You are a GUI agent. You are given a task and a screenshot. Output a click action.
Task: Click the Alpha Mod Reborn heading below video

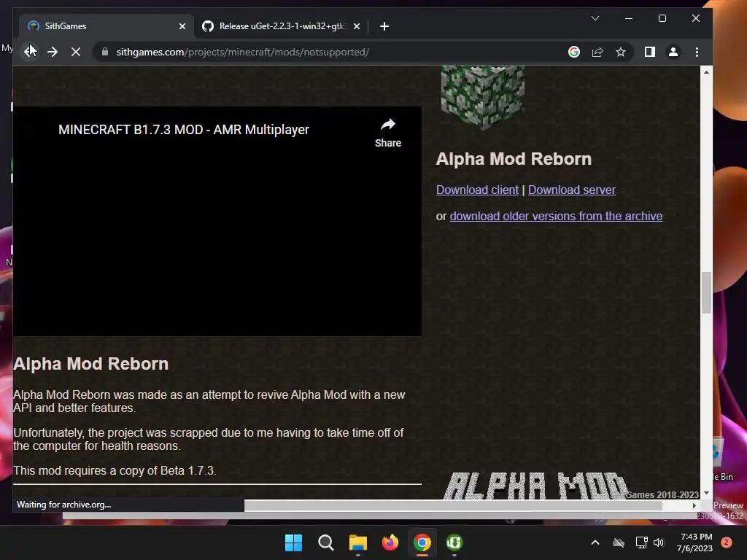coord(91,364)
